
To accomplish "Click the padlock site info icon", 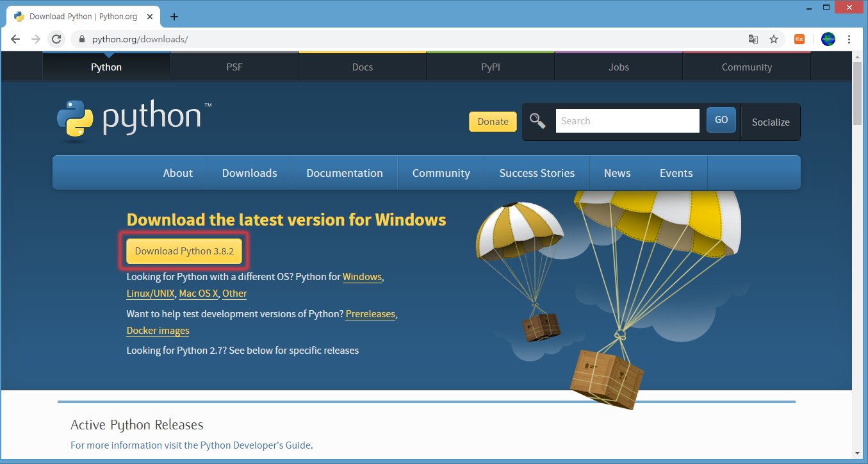I will 81,39.
